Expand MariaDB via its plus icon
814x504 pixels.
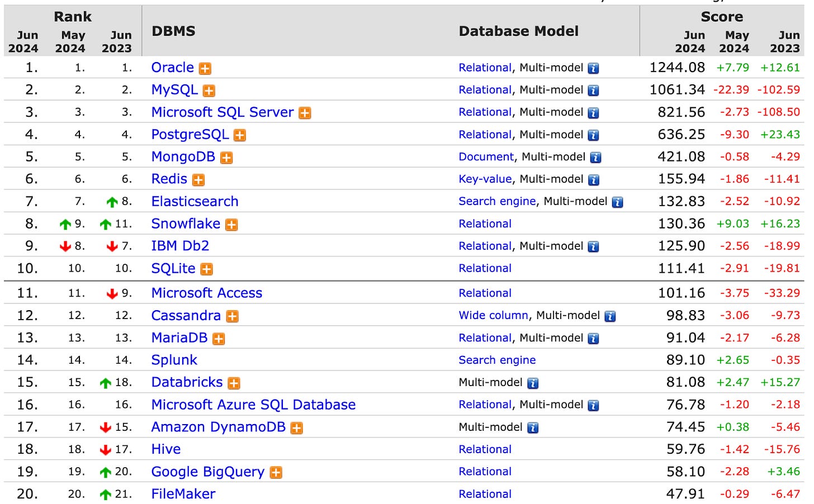219,338
